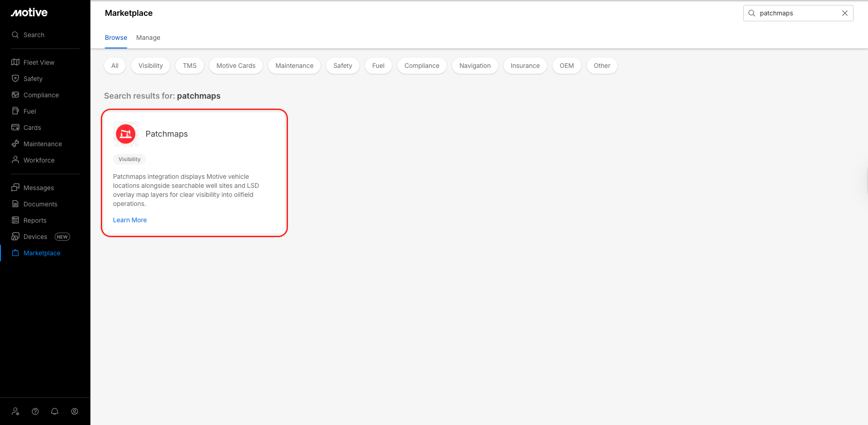Click the Patchmaps integration description text
This screenshot has height=425, width=868.
click(186, 190)
